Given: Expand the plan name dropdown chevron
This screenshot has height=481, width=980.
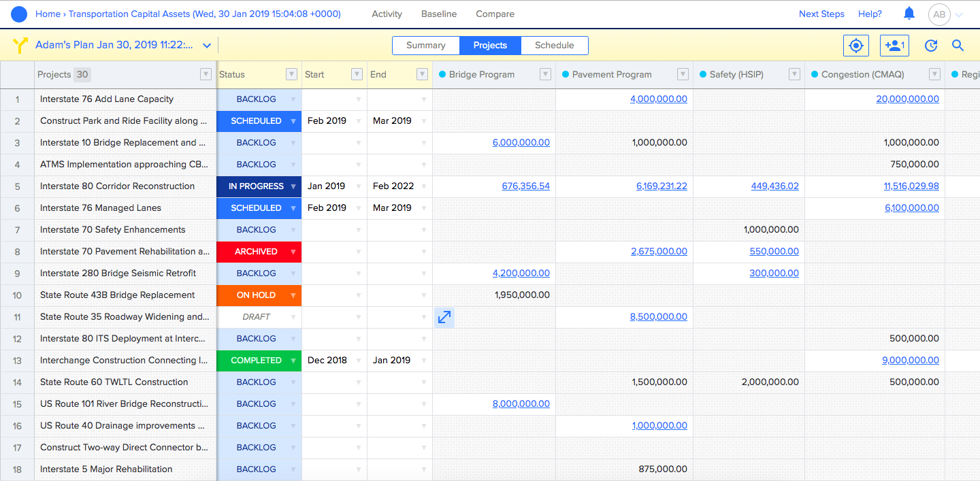Looking at the screenshot, I should pyautogui.click(x=207, y=46).
